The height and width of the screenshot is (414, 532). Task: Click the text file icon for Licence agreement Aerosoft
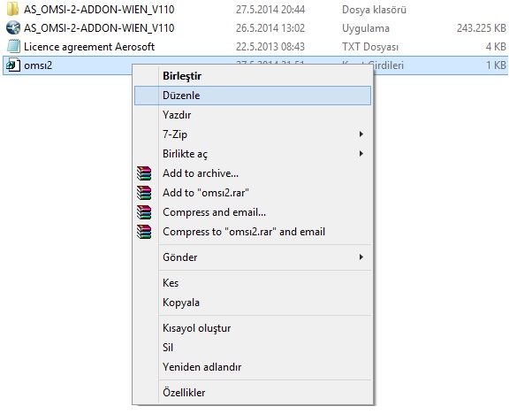click(13, 46)
